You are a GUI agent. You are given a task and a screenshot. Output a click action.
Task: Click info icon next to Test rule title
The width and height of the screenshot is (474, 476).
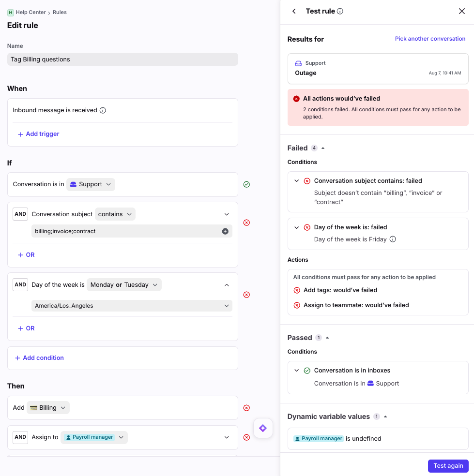(340, 11)
